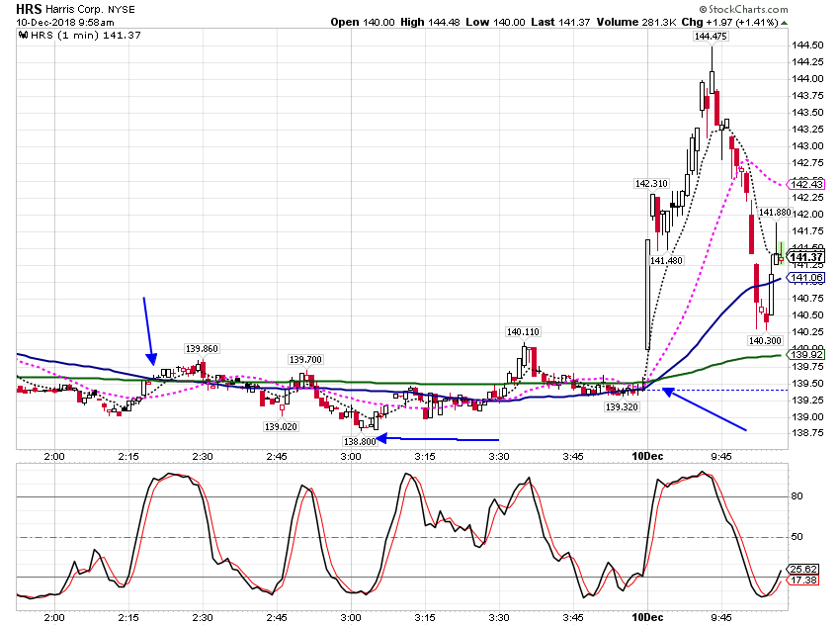This screenshot has height=626, width=840.
Task: Click the black 141.37 last-price axis tag
Action: (806, 258)
